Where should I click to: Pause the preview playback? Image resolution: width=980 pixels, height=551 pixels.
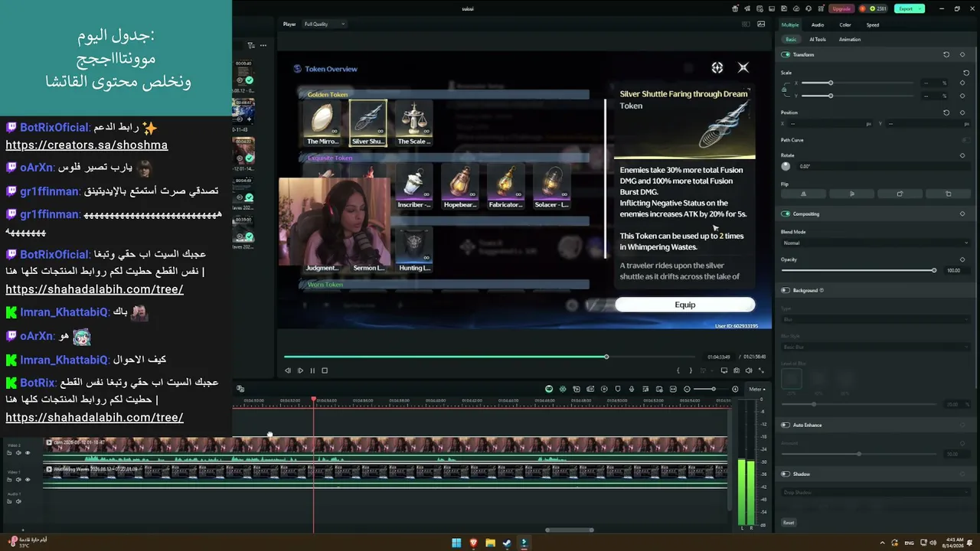tap(312, 370)
